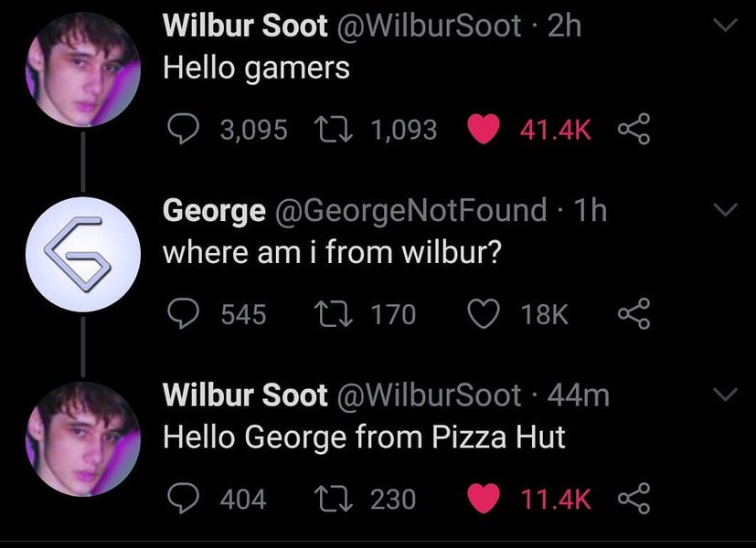Screen dimensions: 756x548
Task: Expand the chevron menu on George's tweet
Action: 724,211
